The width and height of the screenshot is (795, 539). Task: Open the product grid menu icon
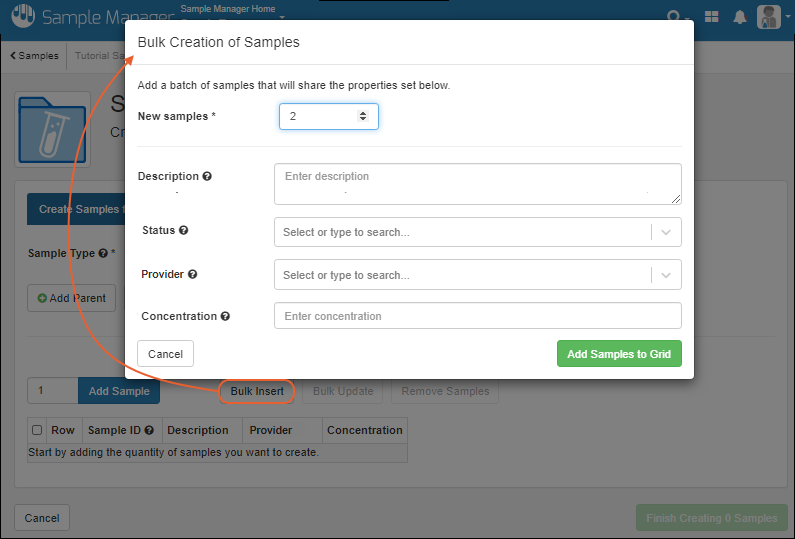pyautogui.click(x=712, y=17)
